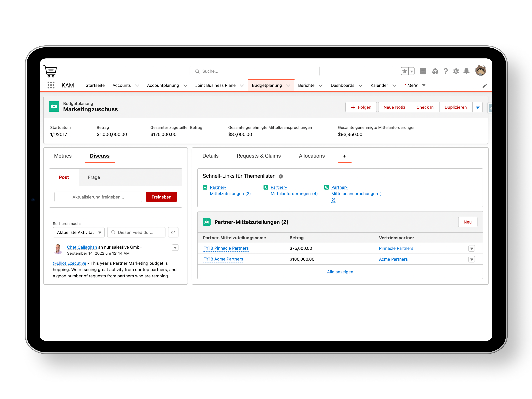The width and height of the screenshot is (532, 399).
Task: Expand the Accounts navigation dropdown
Action: pos(137,86)
